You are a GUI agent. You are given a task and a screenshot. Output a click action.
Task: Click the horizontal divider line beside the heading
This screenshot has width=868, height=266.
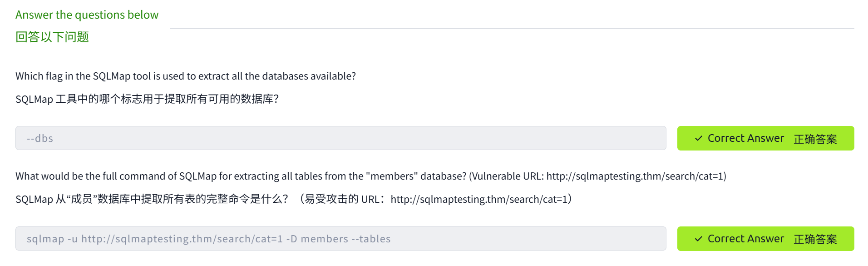click(x=512, y=28)
